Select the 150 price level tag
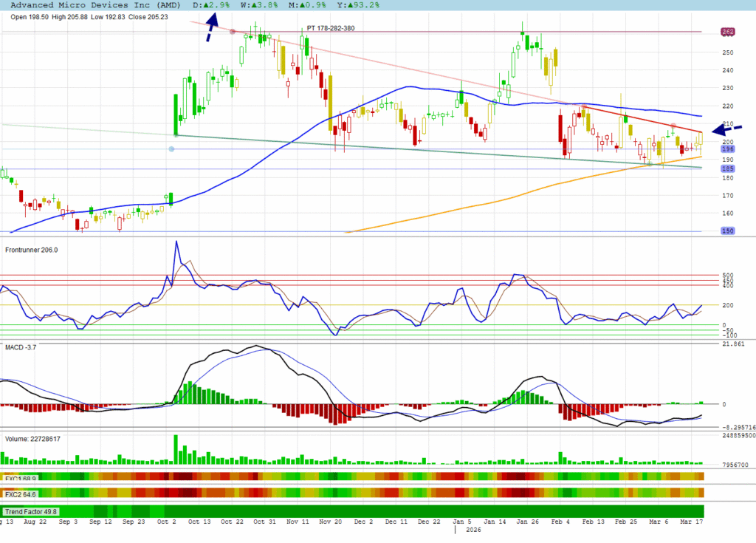756x543 pixels. [727, 231]
